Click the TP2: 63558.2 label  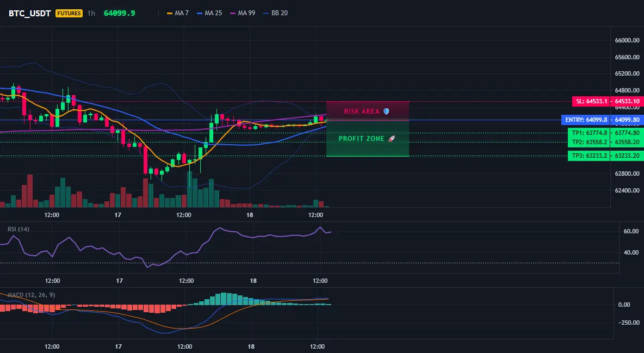(x=590, y=142)
